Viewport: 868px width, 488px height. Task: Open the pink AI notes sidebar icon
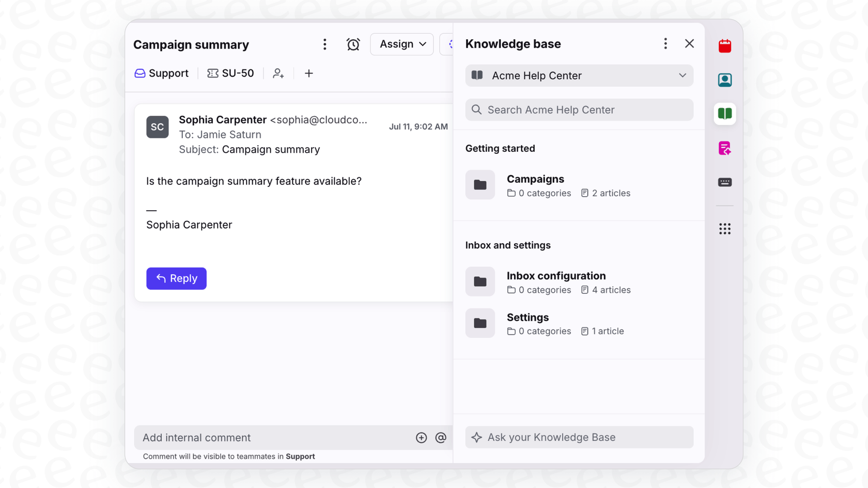pyautogui.click(x=725, y=148)
